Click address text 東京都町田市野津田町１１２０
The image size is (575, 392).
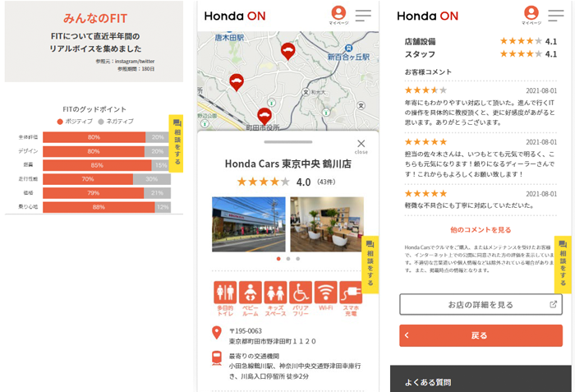click(272, 341)
